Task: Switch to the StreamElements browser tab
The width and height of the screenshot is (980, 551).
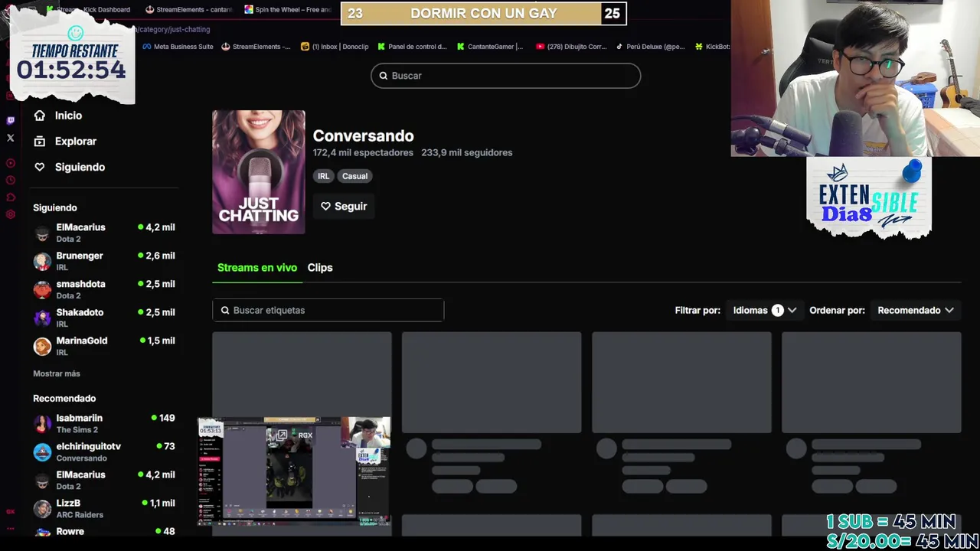Action: click(189, 9)
